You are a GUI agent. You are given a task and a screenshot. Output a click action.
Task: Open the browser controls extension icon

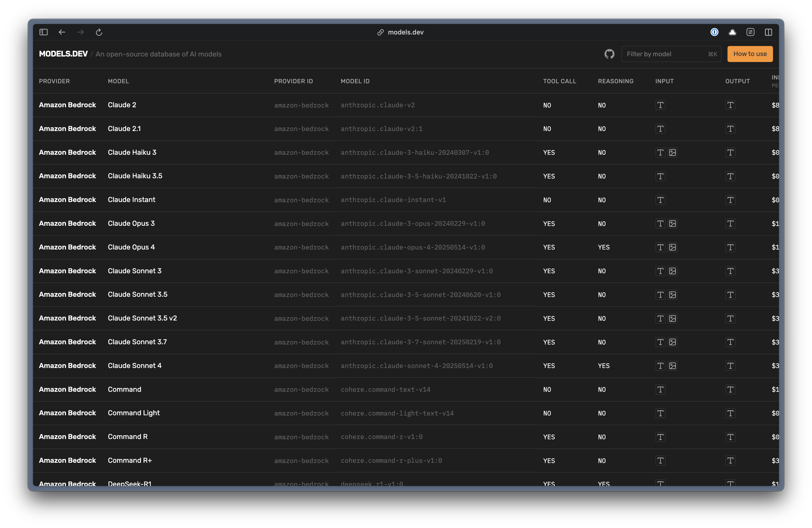tap(750, 32)
